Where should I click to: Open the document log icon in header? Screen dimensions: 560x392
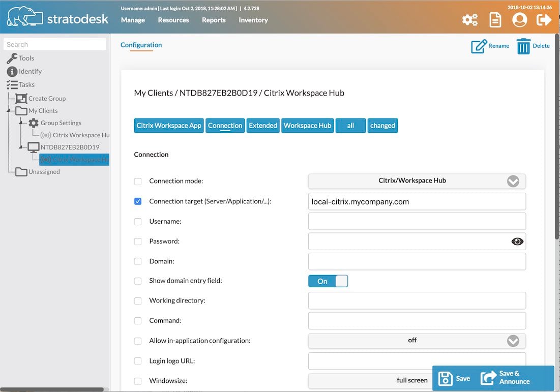[x=495, y=20]
